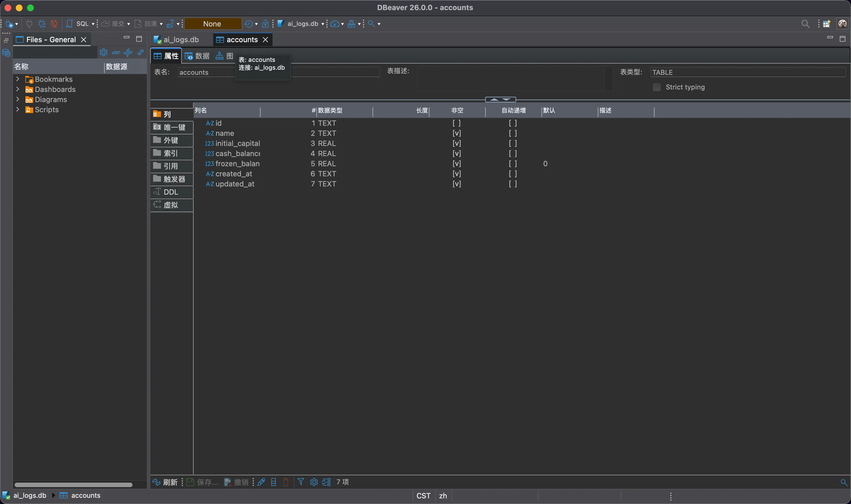
Task: Click the gear icon in Files panel
Action: (103, 52)
